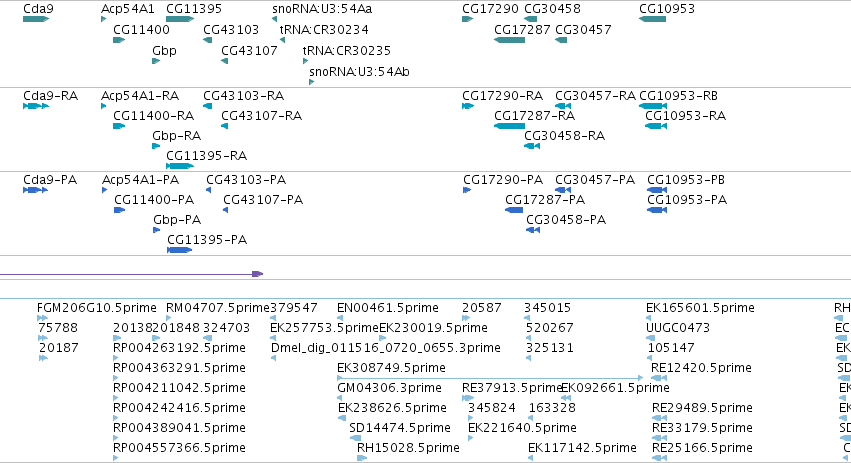Select the EN00461.5prime EST label

tap(388, 308)
